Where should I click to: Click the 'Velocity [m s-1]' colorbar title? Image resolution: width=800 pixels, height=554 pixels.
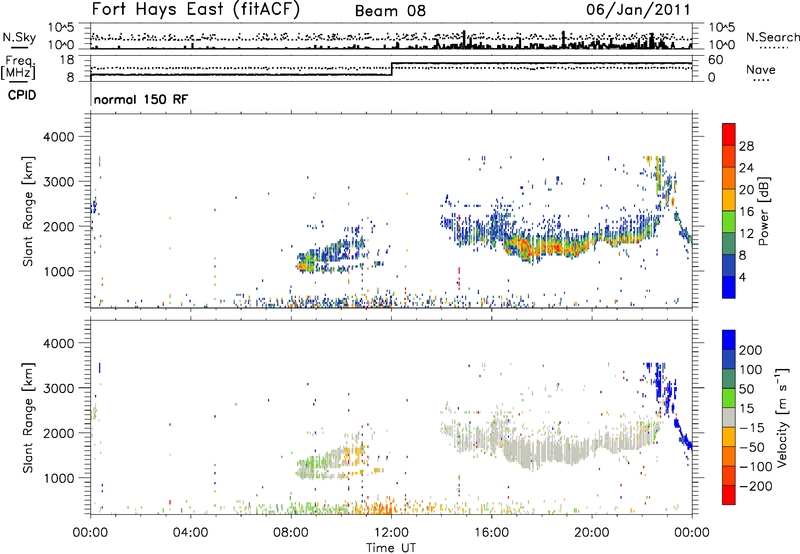(782, 417)
